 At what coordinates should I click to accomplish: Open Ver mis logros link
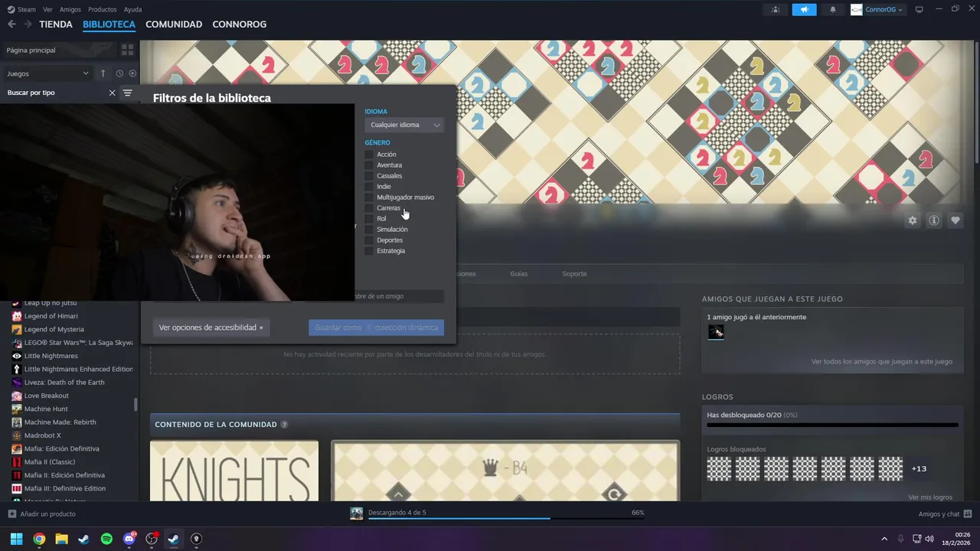click(930, 497)
